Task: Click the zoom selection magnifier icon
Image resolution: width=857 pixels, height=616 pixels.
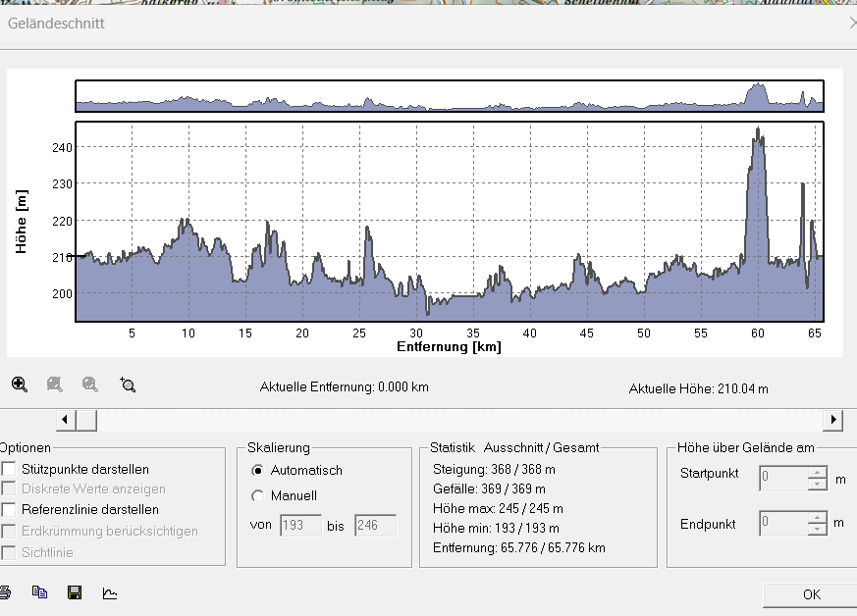Action: click(128, 385)
